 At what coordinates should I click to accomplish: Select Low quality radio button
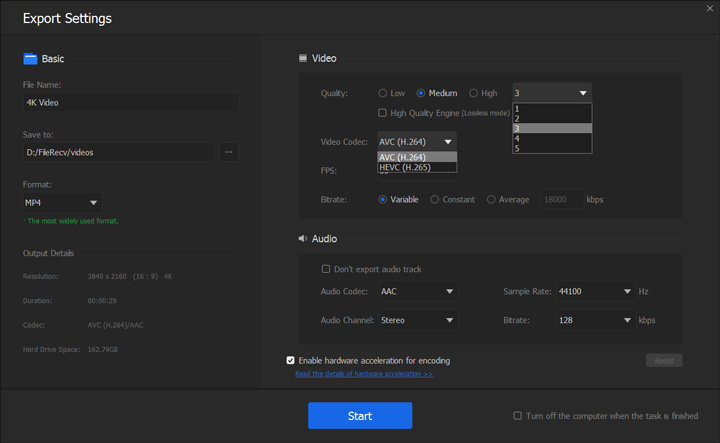(383, 93)
